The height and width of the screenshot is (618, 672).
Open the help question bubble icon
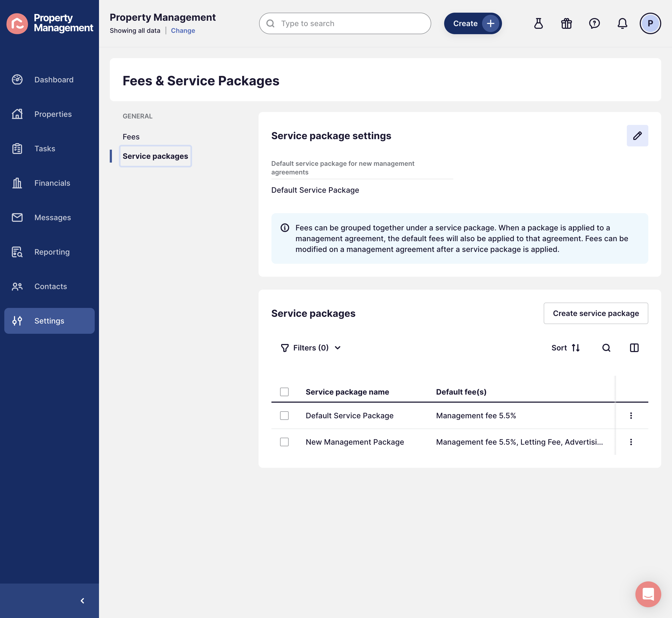(595, 23)
